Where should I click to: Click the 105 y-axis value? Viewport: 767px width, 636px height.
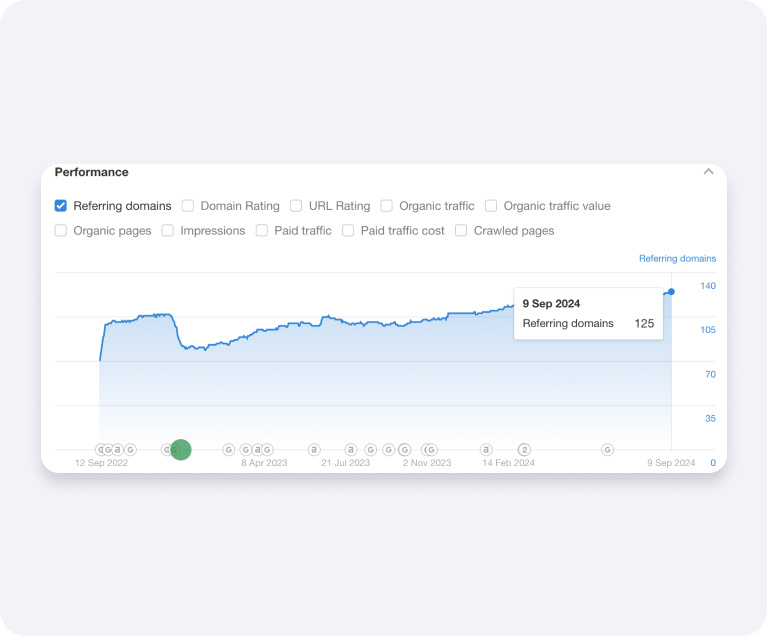point(708,330)
